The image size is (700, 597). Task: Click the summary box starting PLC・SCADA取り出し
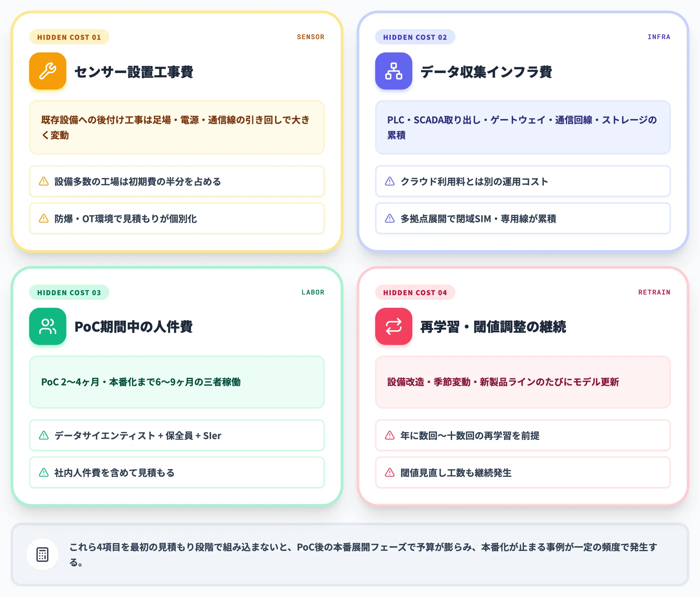(x=523, y=127)
